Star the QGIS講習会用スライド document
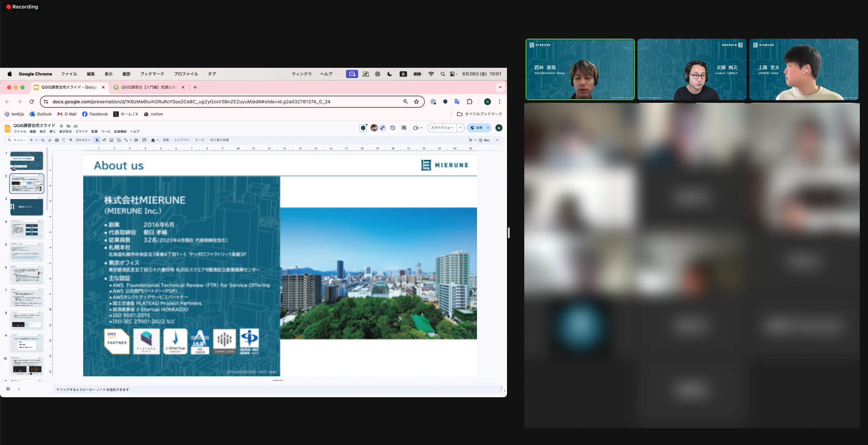 pos(61,126)
